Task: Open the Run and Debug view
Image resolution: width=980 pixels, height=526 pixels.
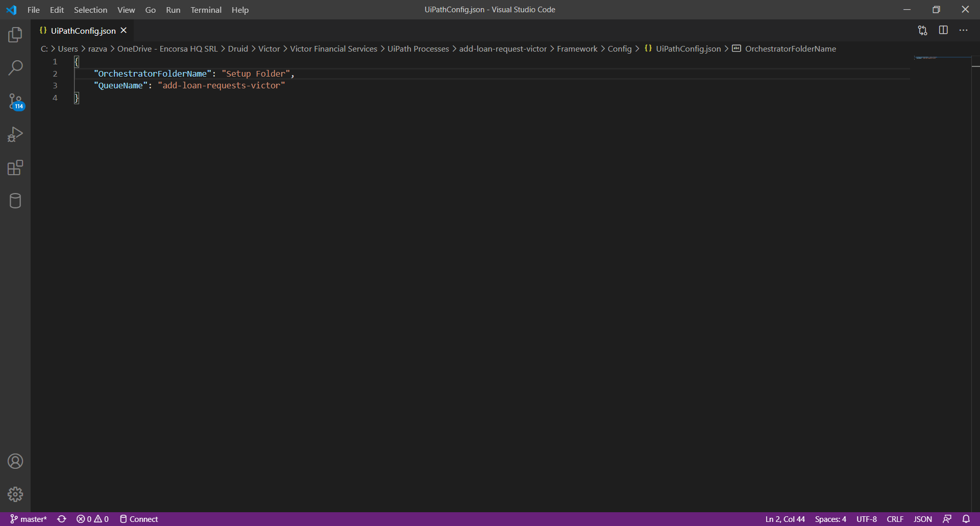Action: (x=15, y=134)
